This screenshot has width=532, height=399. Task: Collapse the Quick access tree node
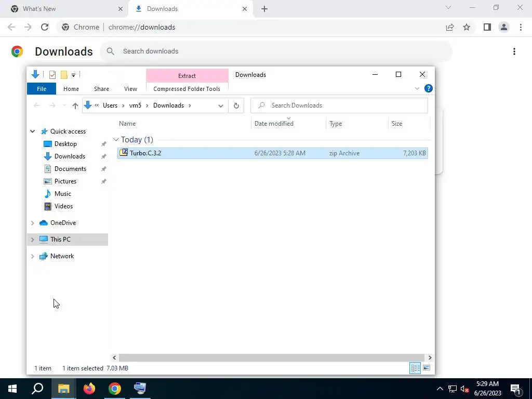(x=33, y=131)
